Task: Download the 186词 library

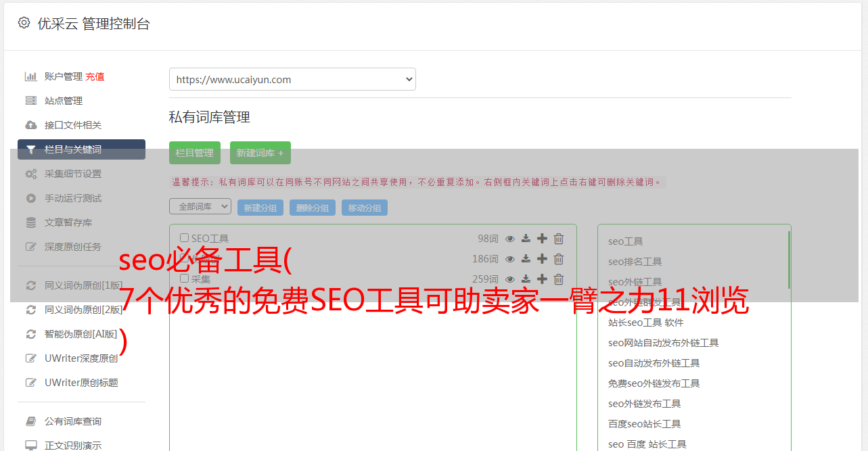Action: pyautogui.click(x=526, y=259)
